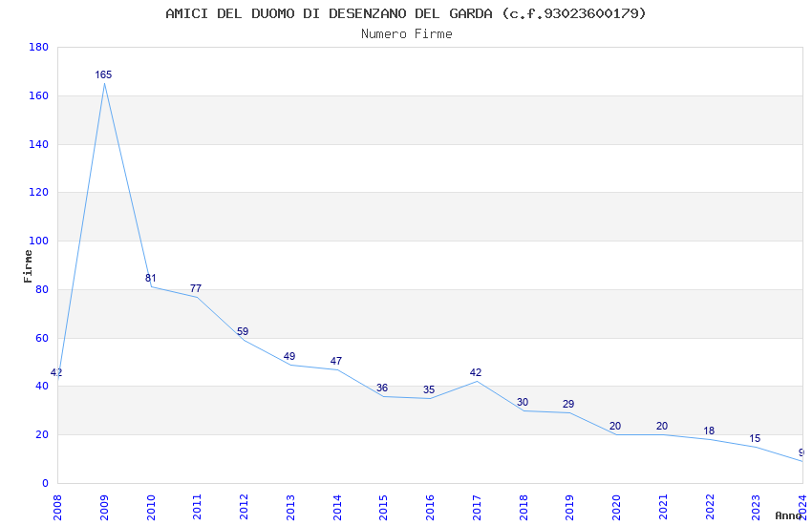The width and height of the screenshot is (812, 525).
Task: Select the data label 36 for 2015
Action: (382, 388)
